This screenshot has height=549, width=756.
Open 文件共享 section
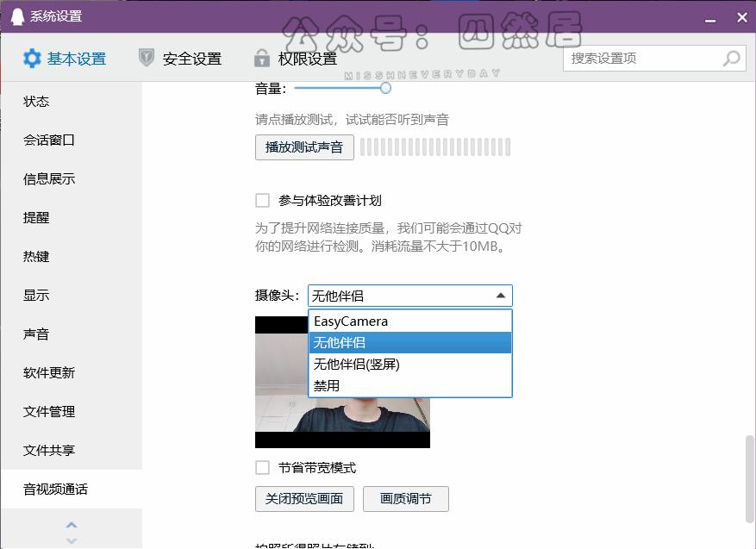point(72,450)
